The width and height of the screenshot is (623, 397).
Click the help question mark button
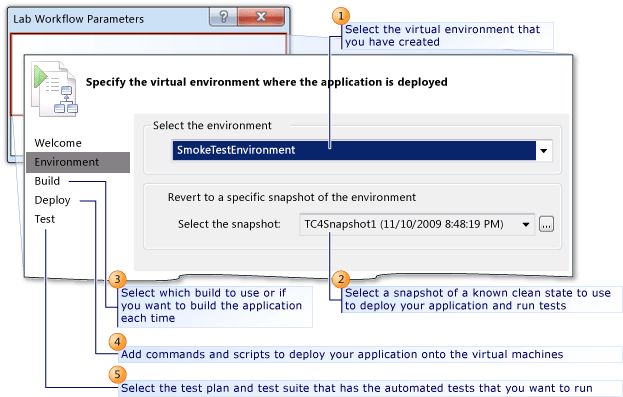223,17
